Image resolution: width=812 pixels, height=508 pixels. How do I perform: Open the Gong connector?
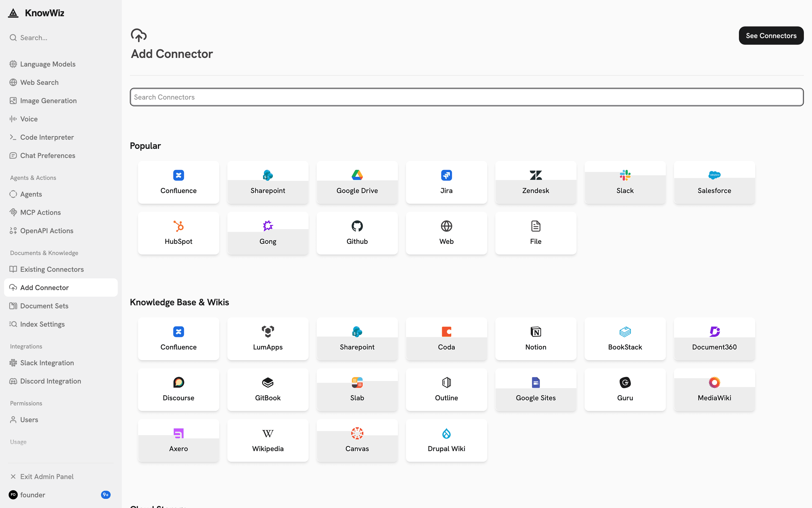268,233
